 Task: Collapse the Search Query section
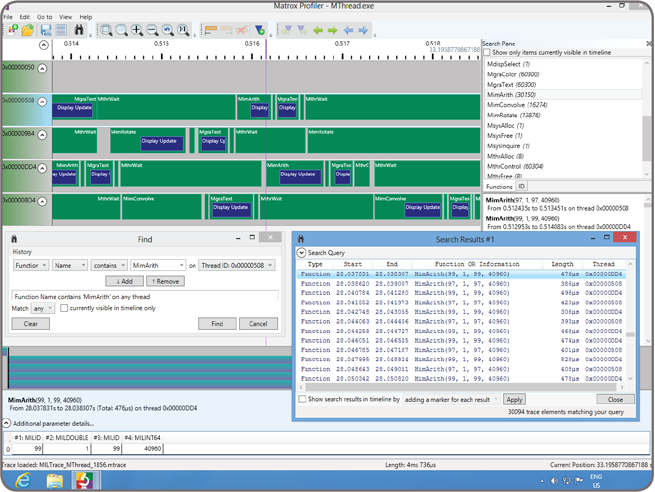301,253
